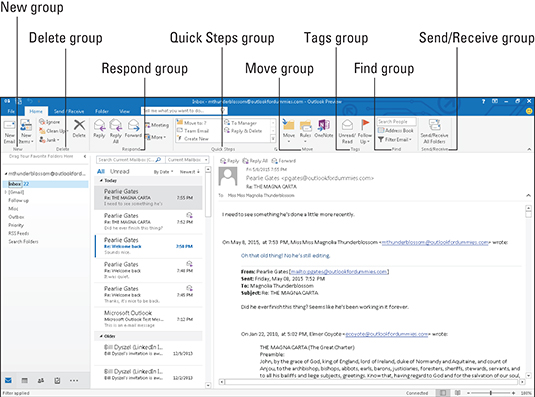
Task: Open Search Folders
Action: click(23, 241)
